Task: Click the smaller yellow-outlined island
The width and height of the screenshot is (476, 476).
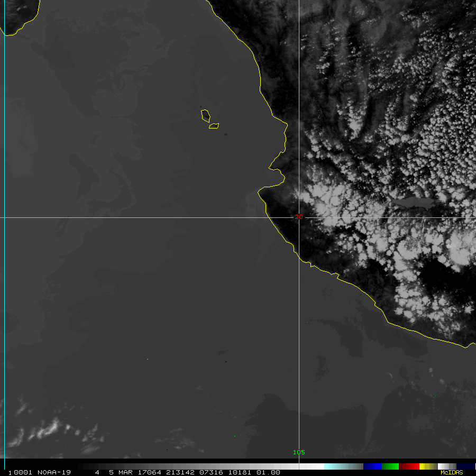Action: click(214, 126)
